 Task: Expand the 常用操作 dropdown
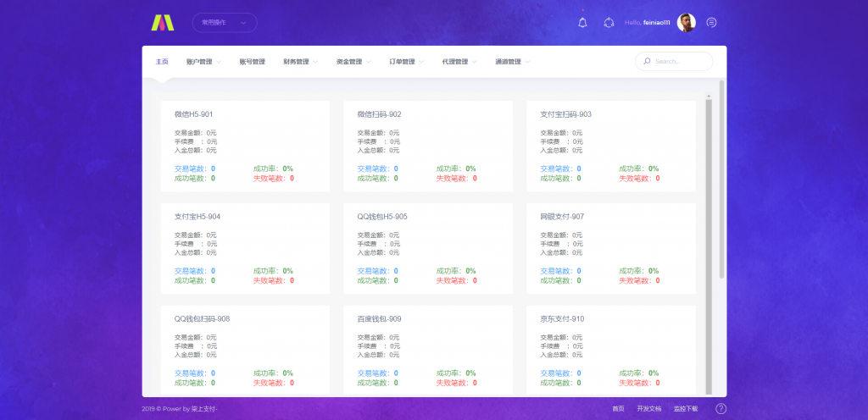[x=225, y=23]
